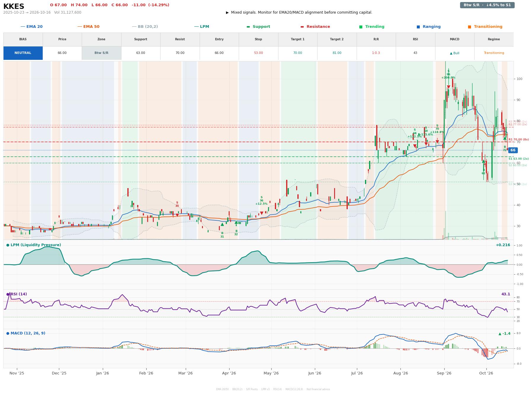Click the Resist value 70.00 cell

(180, 53)
